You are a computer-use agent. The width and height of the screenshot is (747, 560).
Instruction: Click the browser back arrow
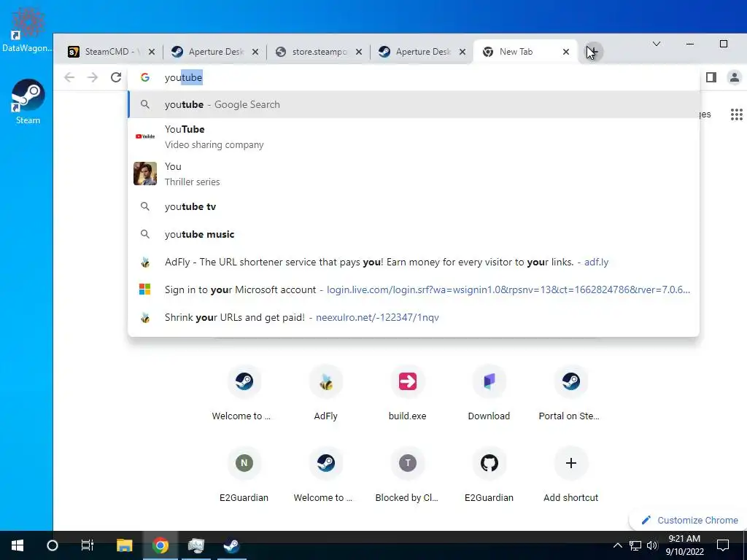69,77
